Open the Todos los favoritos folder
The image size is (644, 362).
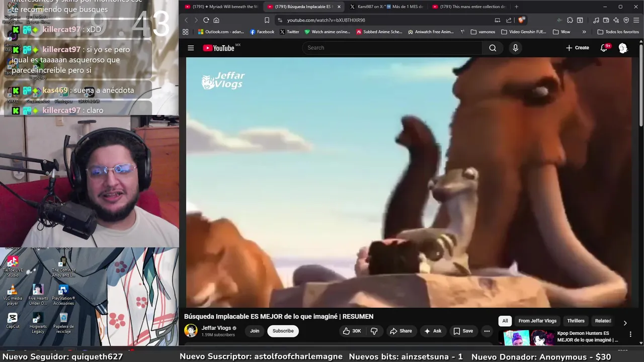tap(618, 32)
